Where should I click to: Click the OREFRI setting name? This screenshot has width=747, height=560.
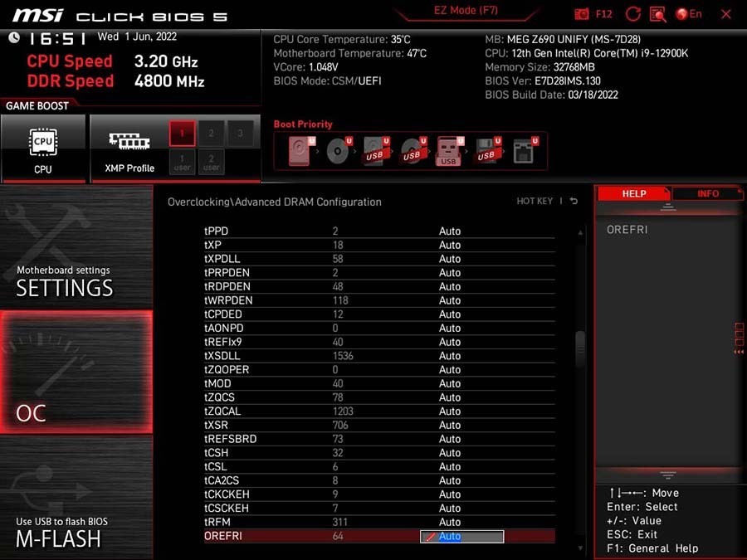pos(223,536)
